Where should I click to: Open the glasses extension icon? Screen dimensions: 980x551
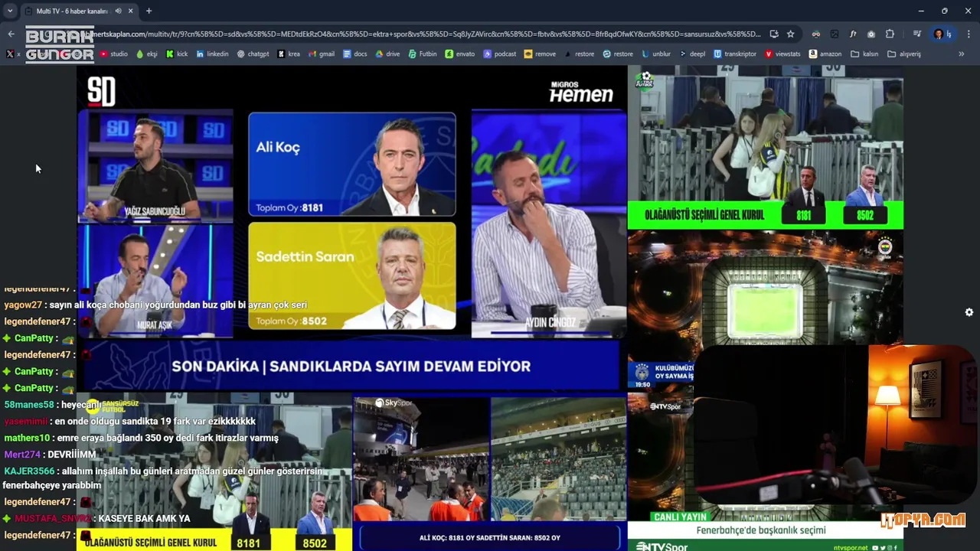coord(816,34)
